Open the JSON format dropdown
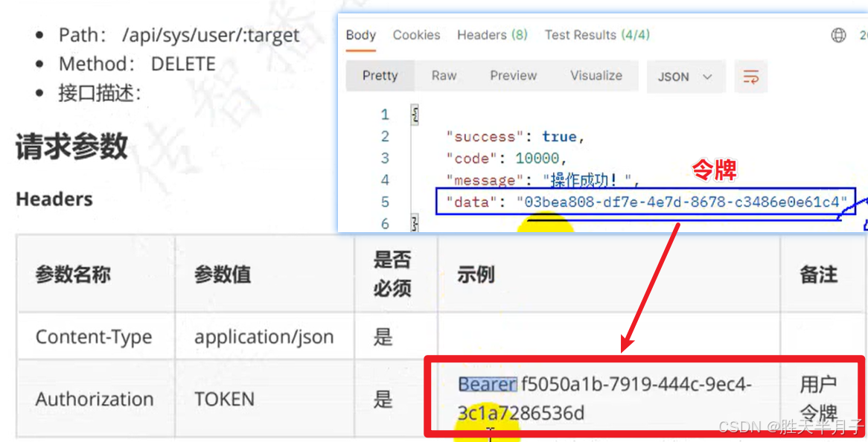Screen dimensions: 868x442 point(686,77)
